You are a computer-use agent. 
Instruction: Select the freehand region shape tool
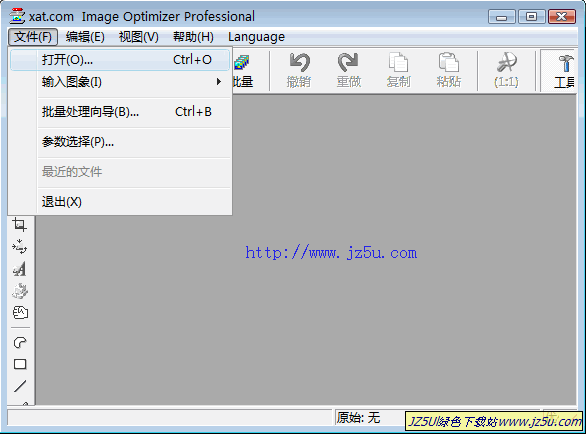pyautogui.click(x=20, y=342)
